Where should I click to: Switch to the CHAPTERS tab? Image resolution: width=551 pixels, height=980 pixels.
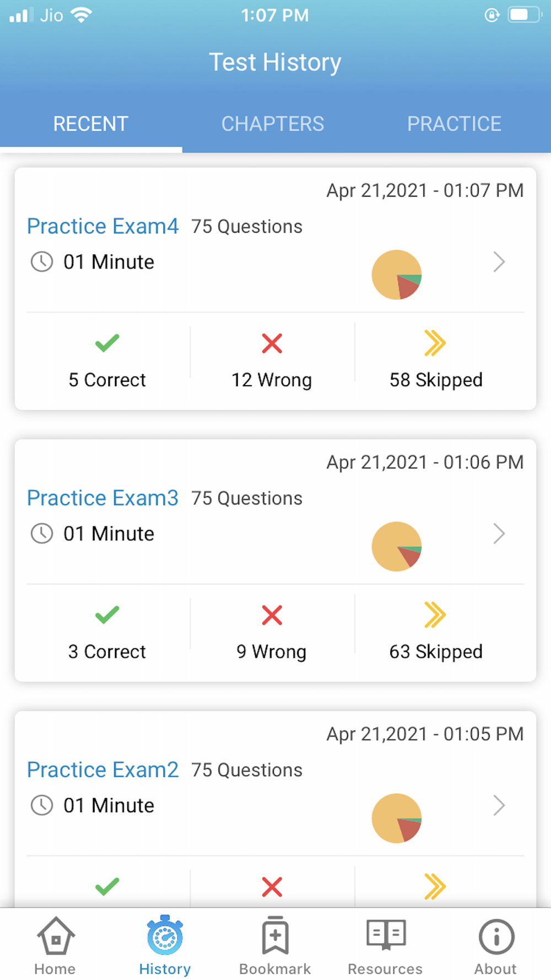pos(273,124)
